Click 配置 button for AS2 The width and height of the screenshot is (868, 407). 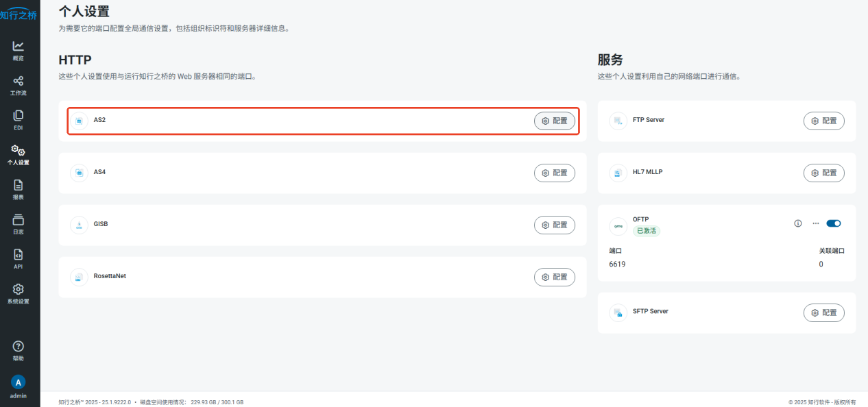click(555, 121)
